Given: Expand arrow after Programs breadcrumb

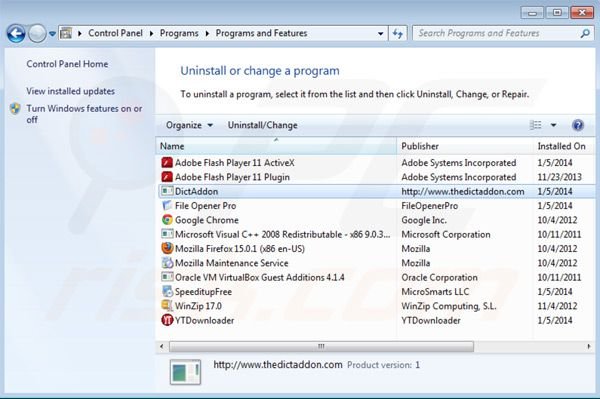Looking at the screenshot, I should 207,34.
